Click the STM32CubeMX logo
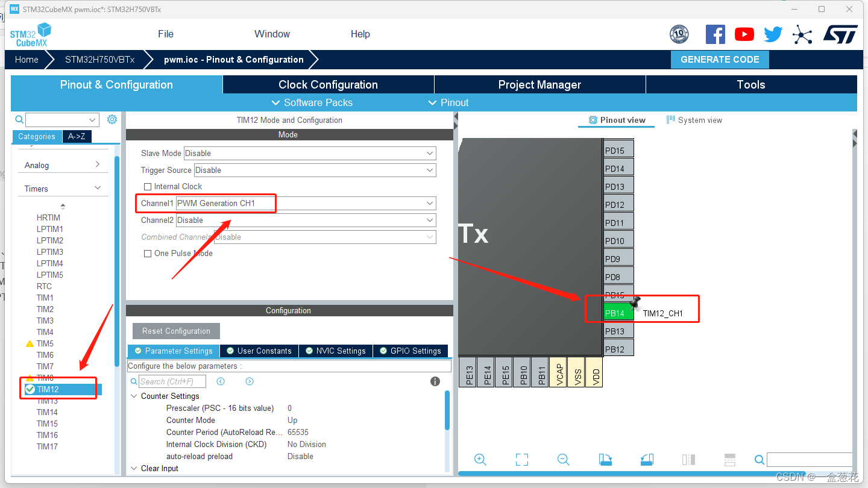The width and height of the screenshot is (868, 488). point(31,35)
